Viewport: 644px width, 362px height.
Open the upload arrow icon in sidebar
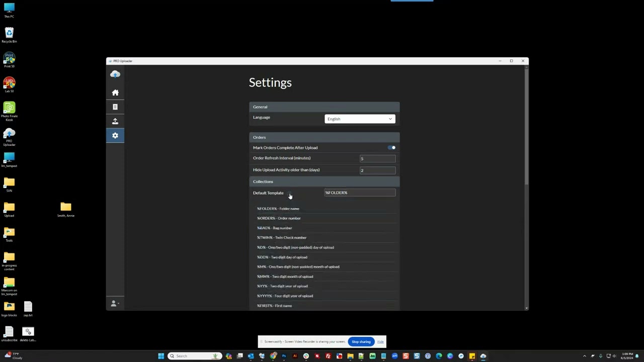115,121
